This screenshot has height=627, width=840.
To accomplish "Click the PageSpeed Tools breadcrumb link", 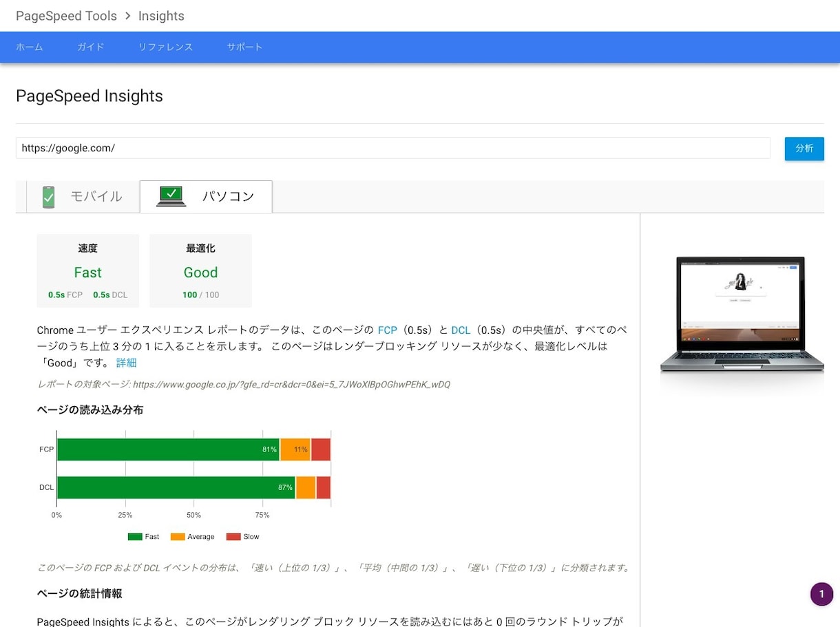I will (x=66, y=16).
